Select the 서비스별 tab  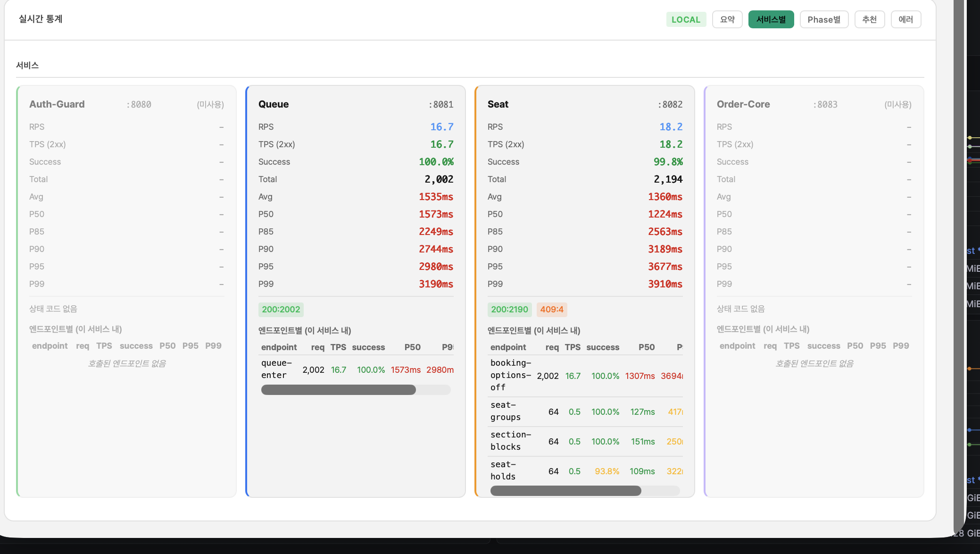click(771, 19)
